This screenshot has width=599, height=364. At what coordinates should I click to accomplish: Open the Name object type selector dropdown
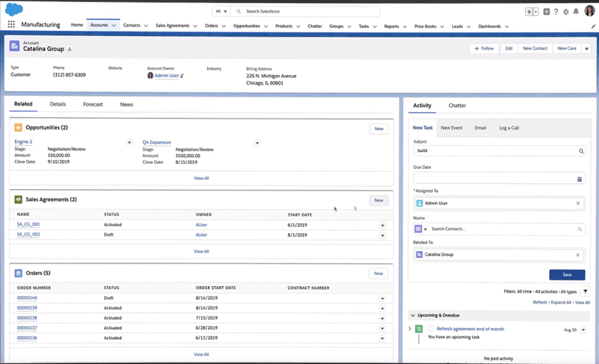tap(421, 229)
